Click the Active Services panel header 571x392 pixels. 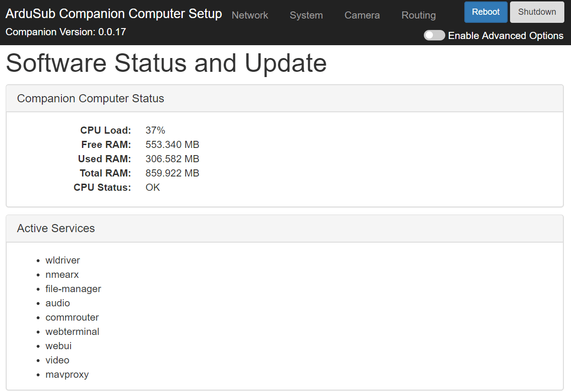tap(285, 228)
